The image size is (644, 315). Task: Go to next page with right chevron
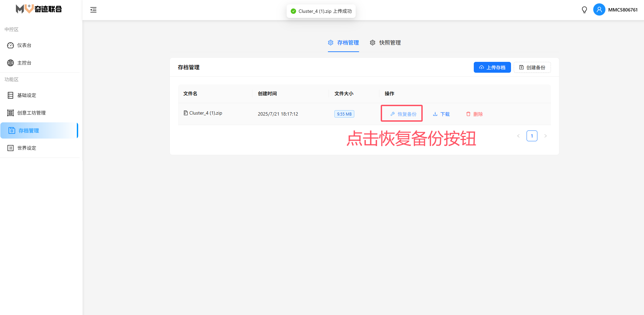[x=545, y=136]
